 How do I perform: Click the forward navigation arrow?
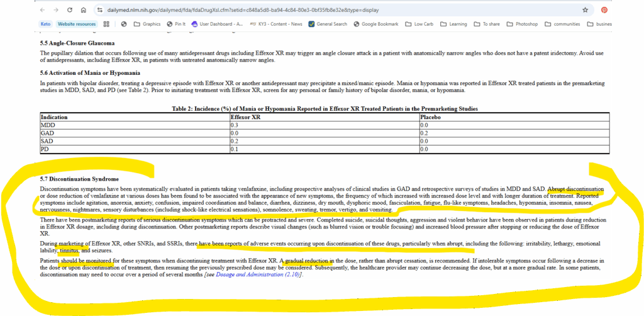click(x=55, y=11)
